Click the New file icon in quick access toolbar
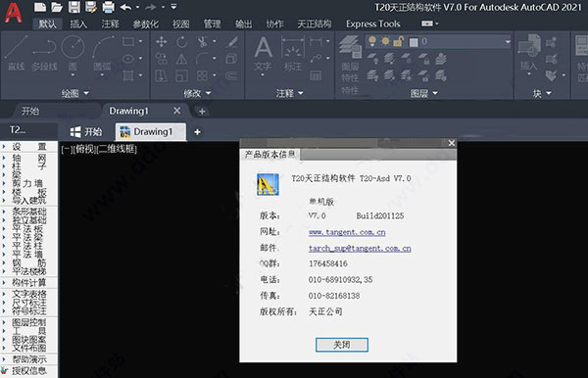 (x=40, y=7)
